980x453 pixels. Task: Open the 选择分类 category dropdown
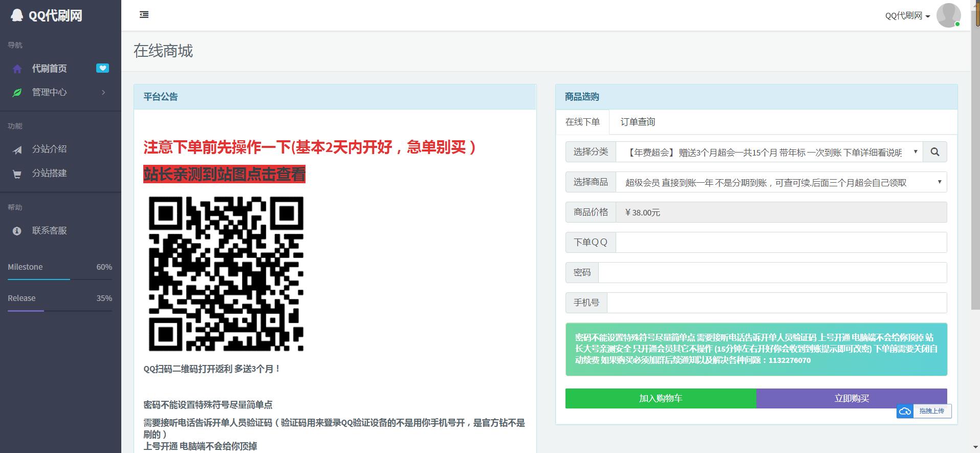[x=769, y=152]
